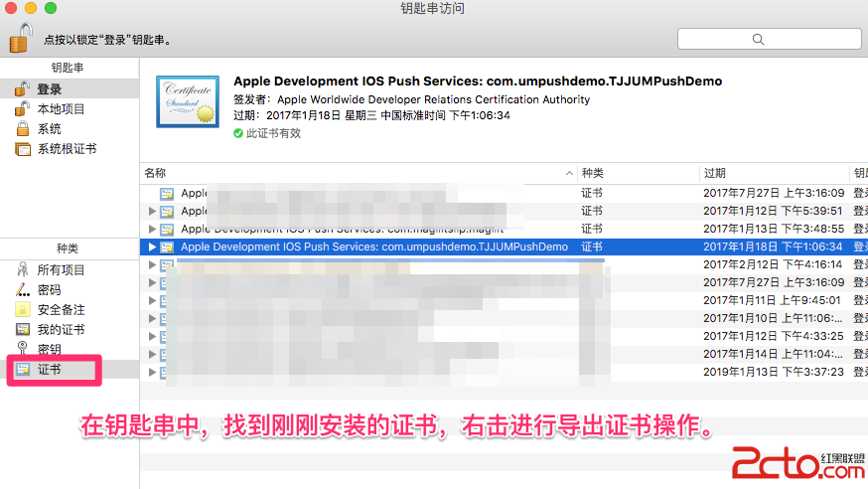Image resolution: width=868 pixels, height=489 pixels.
Task: Expand row expiring 2017年1月12日 下午4:33:25
Action: [152, 336]
